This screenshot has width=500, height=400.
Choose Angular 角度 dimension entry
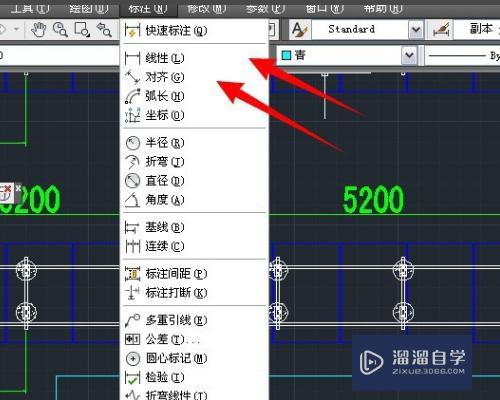[x=194, y=200]
